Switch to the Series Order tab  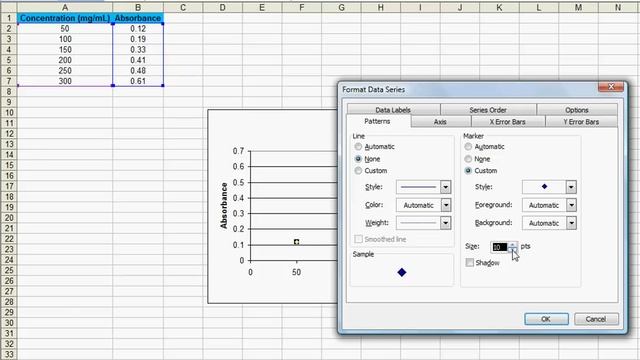(x=488, y=110)
